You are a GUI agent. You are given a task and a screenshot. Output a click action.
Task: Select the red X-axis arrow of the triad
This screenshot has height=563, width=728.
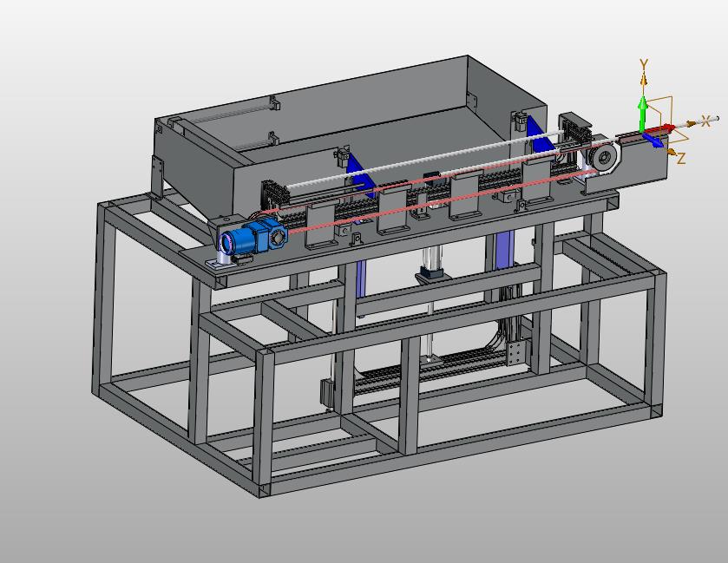[659, 129]
